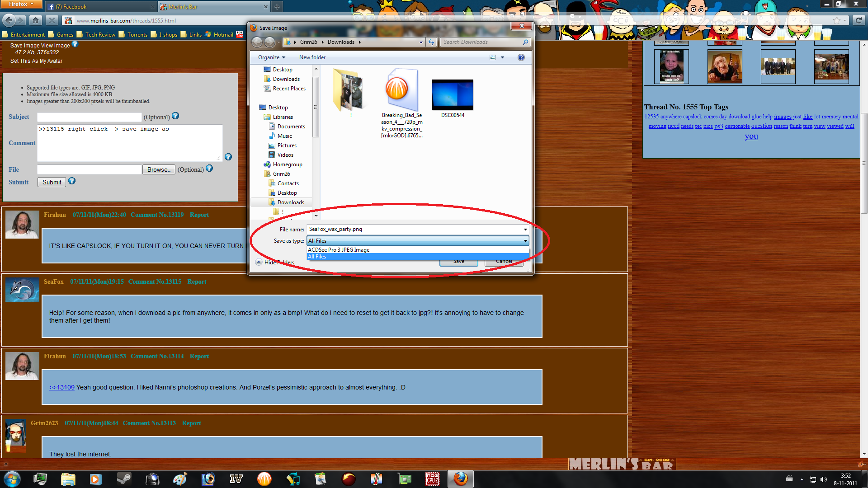Choose ACDSee Pro 3 JPEG Image type
The width and height of the screenshot is (868, 488).
418,250
